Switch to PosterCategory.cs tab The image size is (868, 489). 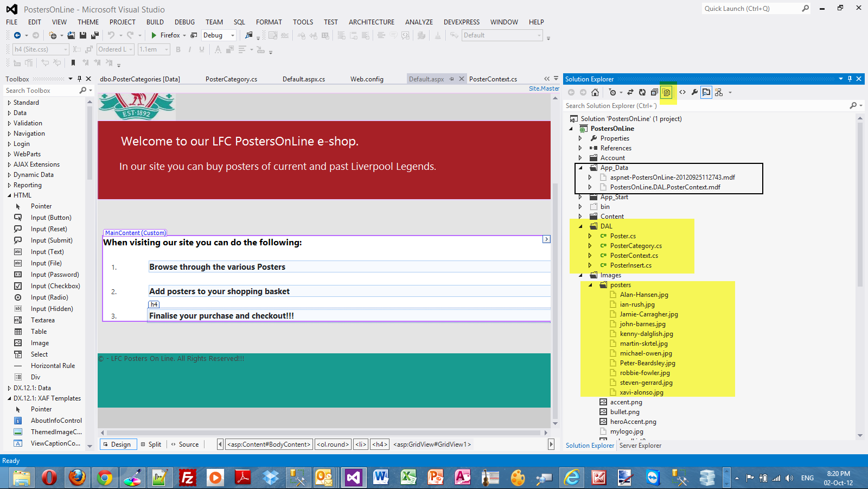click(231, 79)
